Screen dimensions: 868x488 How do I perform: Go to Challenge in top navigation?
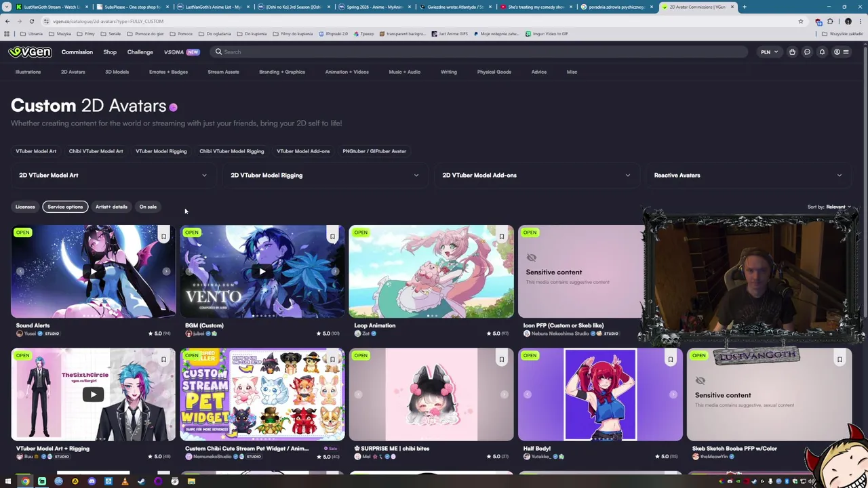click(140, 52)
